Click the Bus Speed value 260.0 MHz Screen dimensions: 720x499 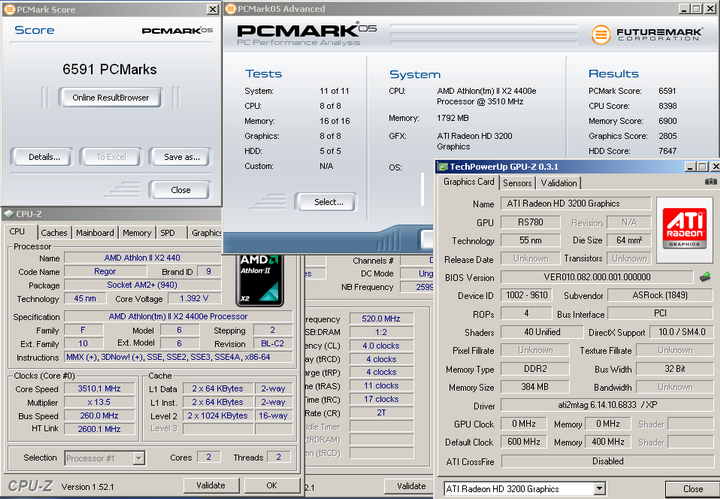tap(99, 415)
